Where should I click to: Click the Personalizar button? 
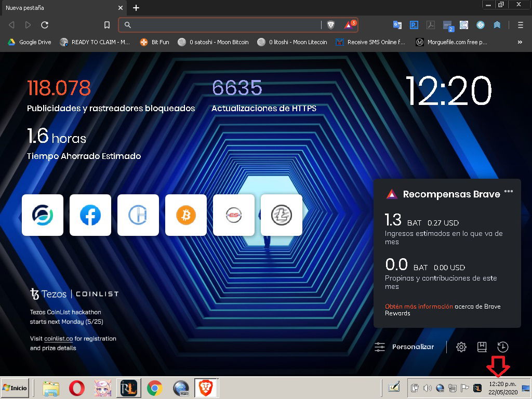point(404,347)
